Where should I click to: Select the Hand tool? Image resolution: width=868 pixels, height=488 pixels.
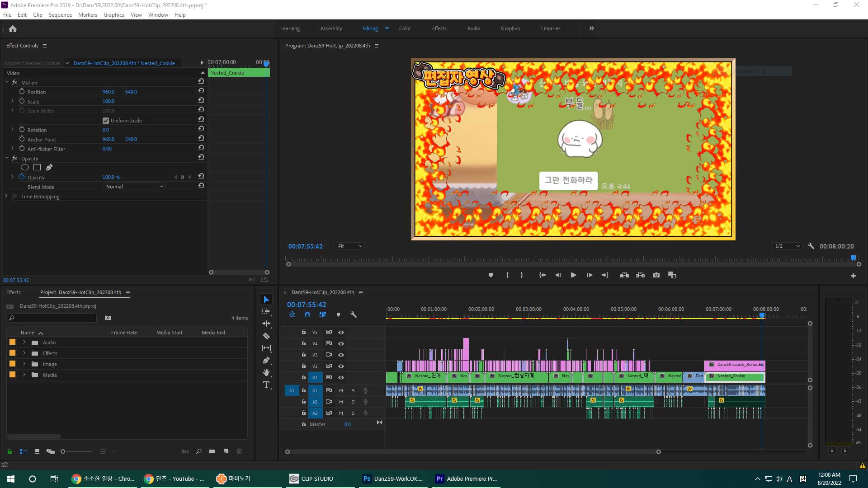point(266,372)
